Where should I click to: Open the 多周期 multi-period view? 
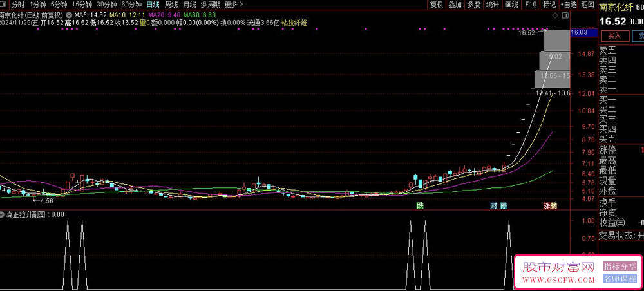(211, 5)
